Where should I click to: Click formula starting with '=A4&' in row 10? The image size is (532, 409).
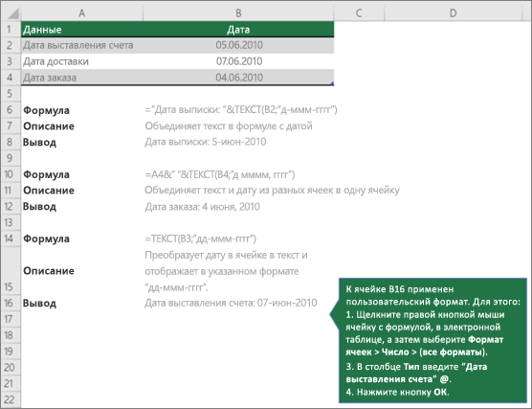pos(220,174)
